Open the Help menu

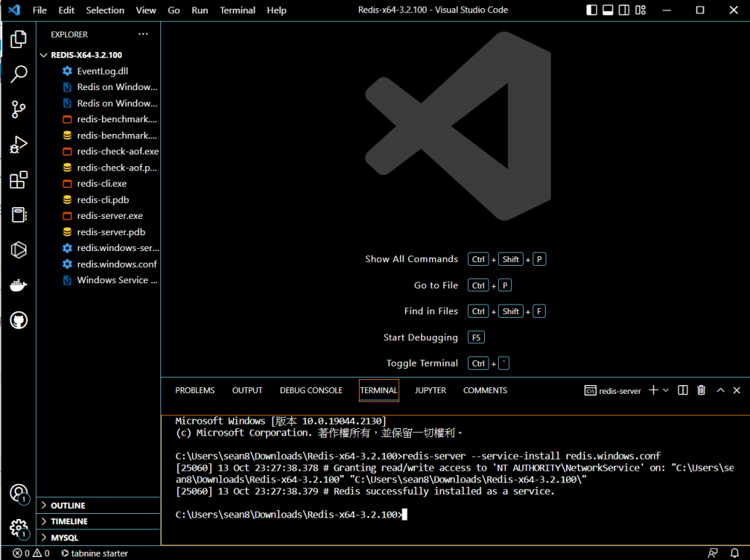click(x=276, y=10)
